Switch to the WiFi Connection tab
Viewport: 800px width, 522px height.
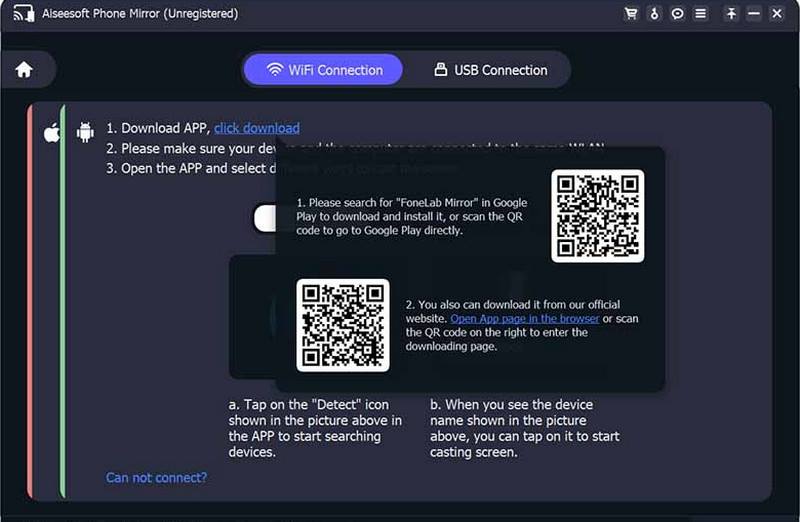coord(323,70)
